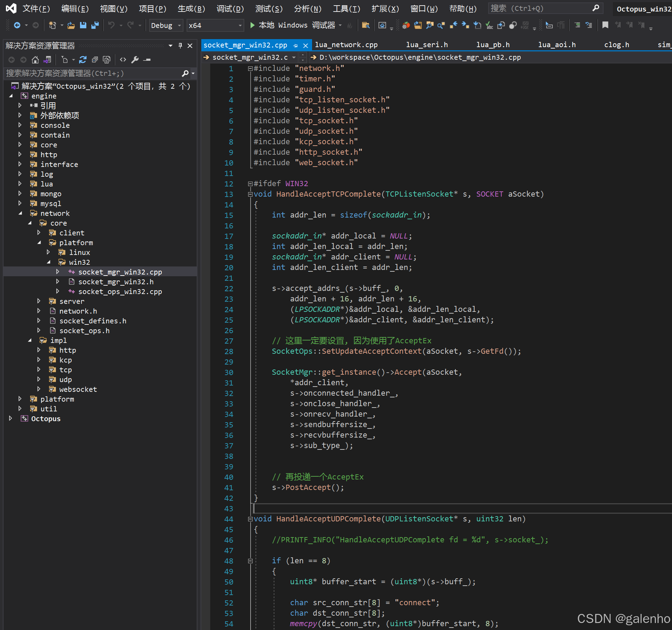The image size is (672, 630).
Task: Click Solution Explorer home icon
Action: click(35, 60)
